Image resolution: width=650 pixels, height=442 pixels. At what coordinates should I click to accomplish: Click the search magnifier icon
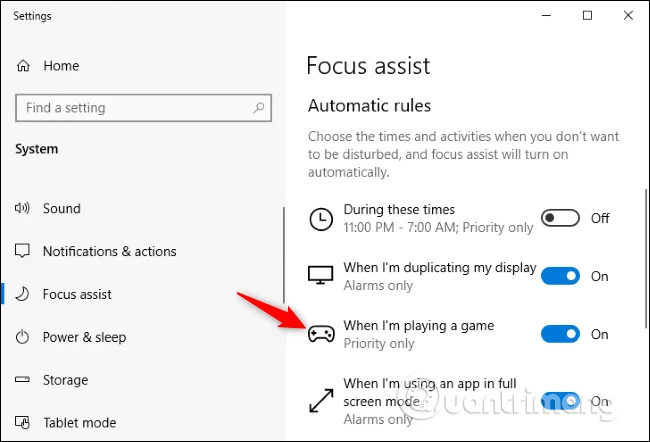(x=259, y=108)
